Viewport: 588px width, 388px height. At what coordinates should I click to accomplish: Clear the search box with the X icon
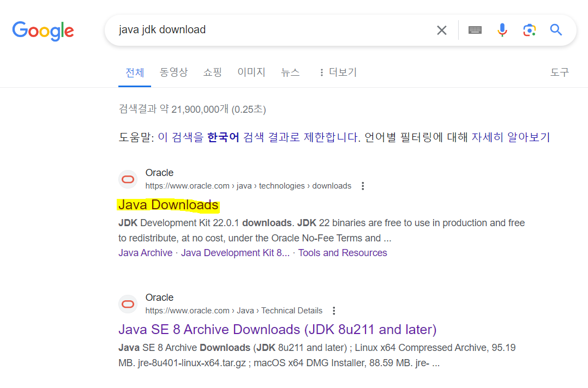click(442, 30)
